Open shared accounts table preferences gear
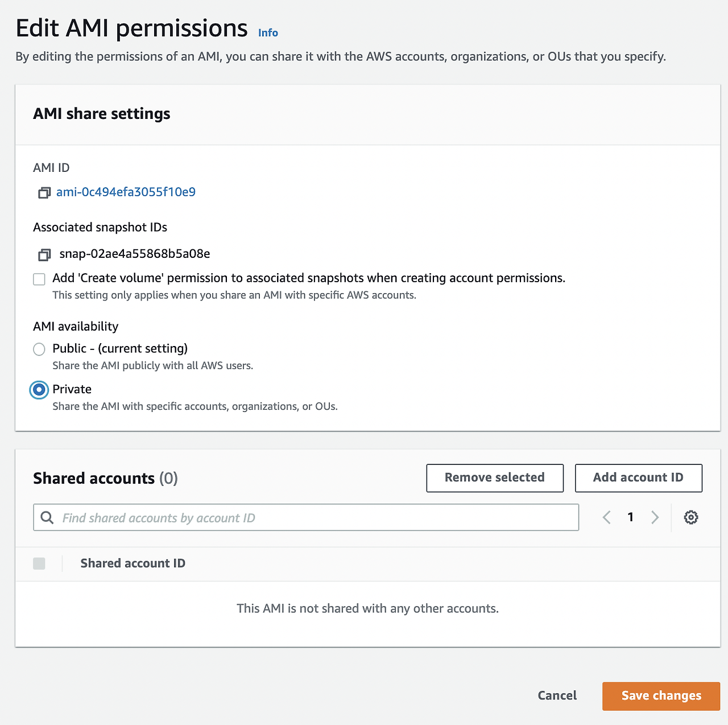The width and height of the screenshot is (728, 725). 691,517
